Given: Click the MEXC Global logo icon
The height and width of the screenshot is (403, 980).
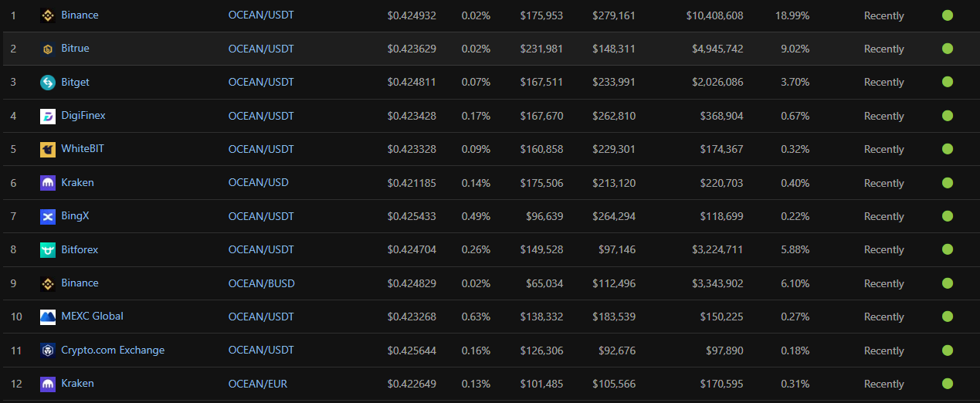Looking at the screenshot, I should (x=48, y=317).
